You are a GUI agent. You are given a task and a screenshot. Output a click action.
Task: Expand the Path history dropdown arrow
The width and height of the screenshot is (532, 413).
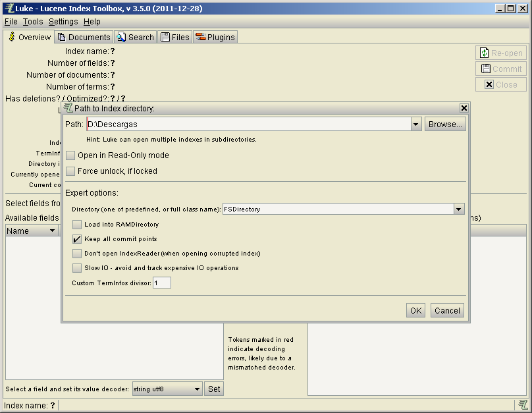[415, 124]
